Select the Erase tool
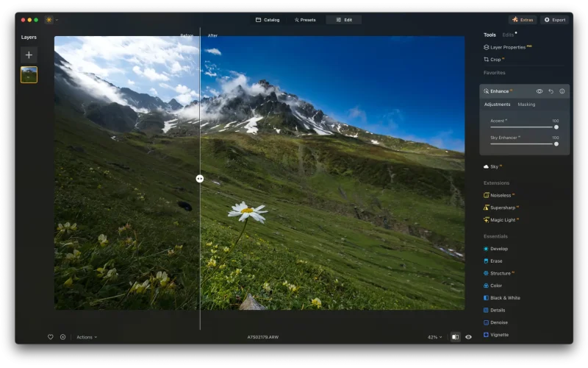 [x=496, y=261]
